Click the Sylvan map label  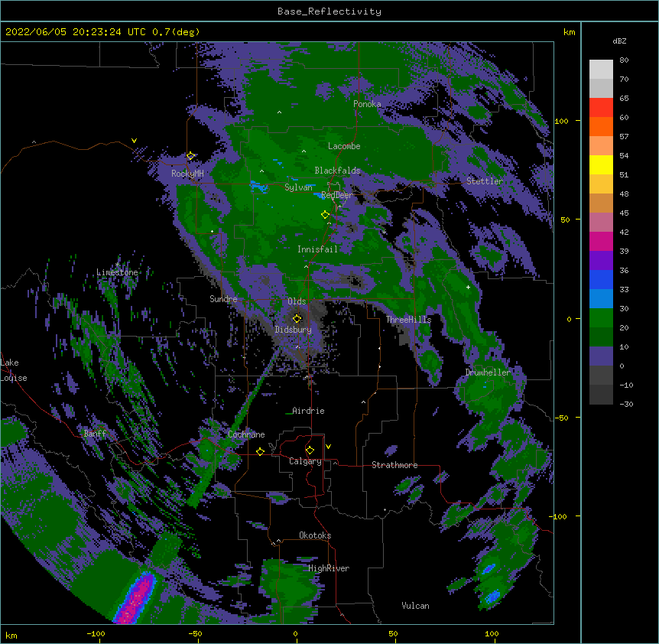298,187
